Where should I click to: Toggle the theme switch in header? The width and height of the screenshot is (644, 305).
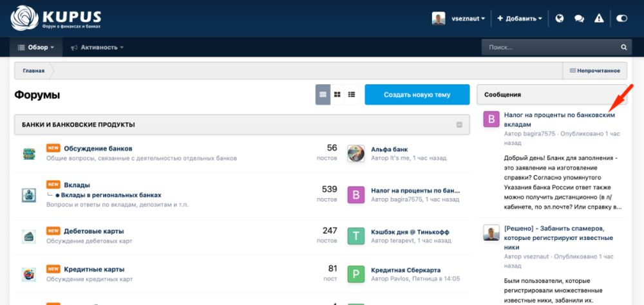coord(621,19)
